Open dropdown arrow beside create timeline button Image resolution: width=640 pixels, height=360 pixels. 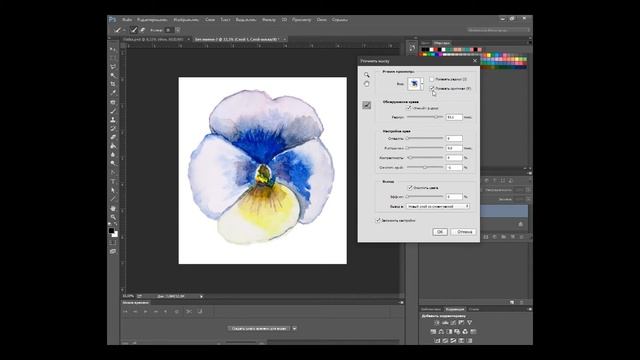tap(294, 328)
